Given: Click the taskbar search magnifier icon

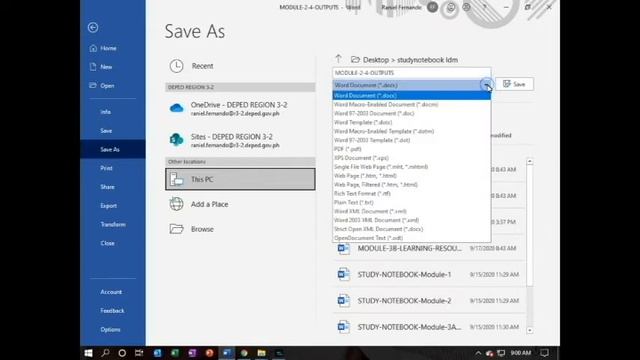Looking at the screenshot, I should click(x=105, y=353).
